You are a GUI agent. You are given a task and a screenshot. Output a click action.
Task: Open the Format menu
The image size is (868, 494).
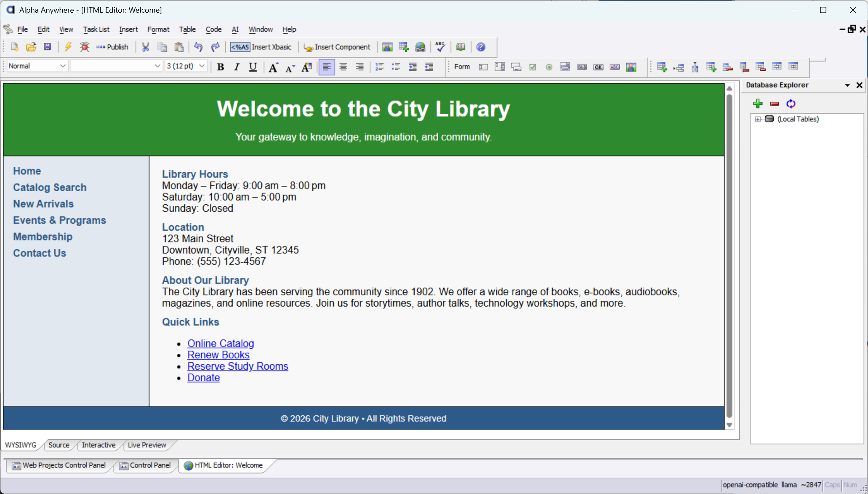point(158,29)
